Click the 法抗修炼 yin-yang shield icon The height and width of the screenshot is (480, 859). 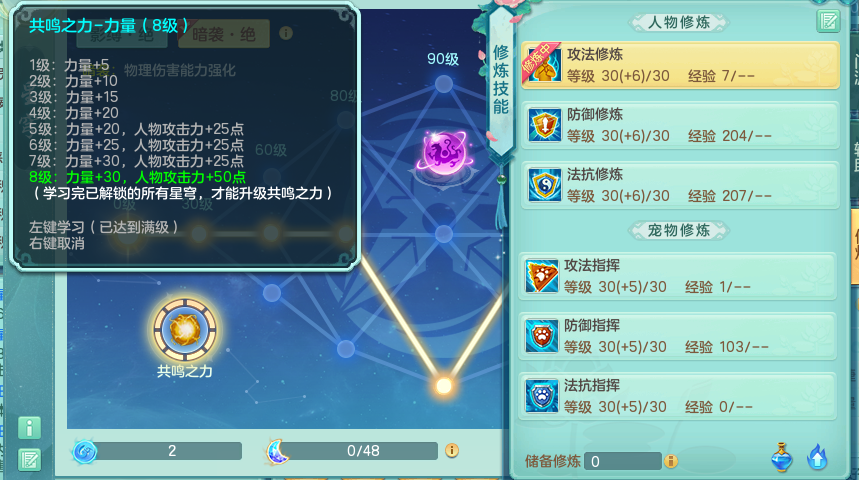click(545, 185)
